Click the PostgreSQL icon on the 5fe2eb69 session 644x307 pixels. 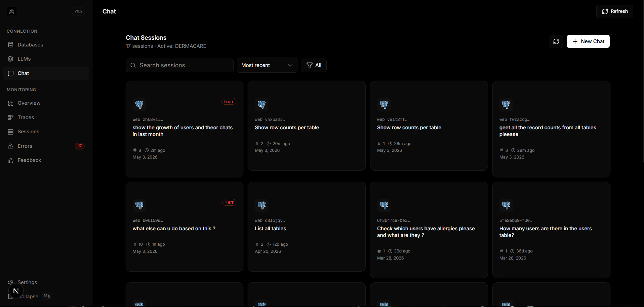coord(506,205)
